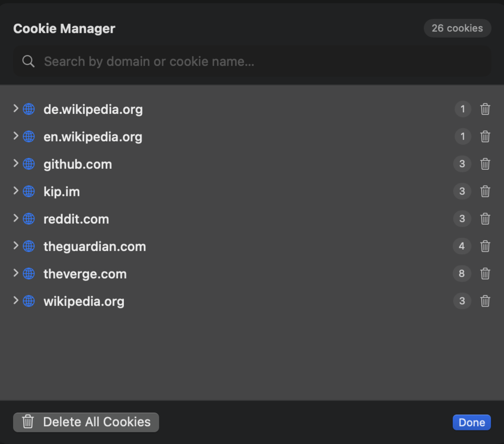
Task: Delete theguardian.com cookies trash icon
Action: click(x=485, y=246)
